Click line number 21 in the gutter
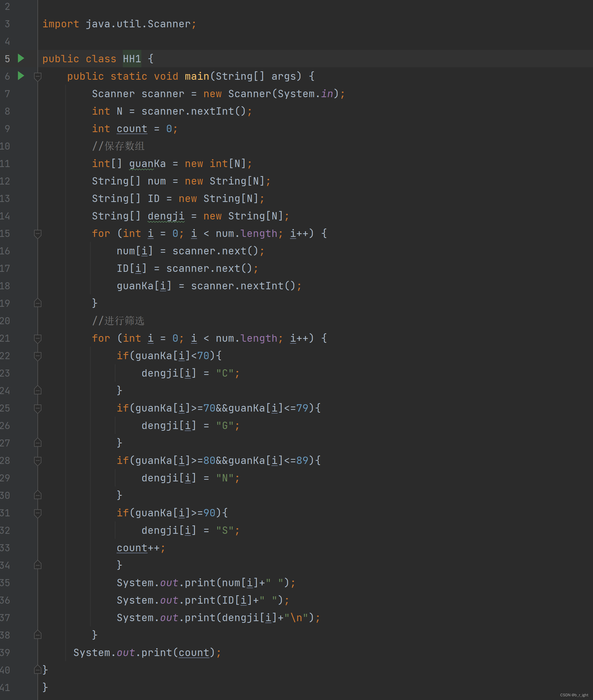This screenshot has width=593, height=700. [x=5, y=338]
